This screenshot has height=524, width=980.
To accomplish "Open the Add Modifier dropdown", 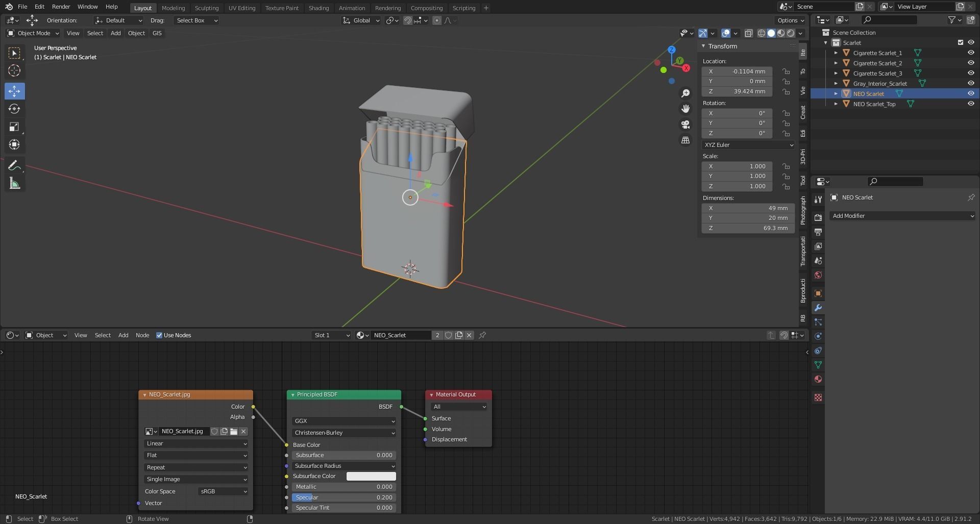I will tap(902, 216).
